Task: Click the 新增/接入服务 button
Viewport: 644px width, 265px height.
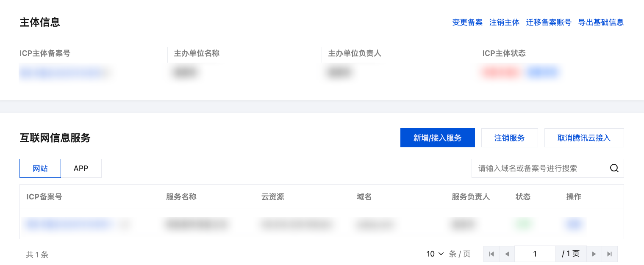Action: (x=437, y=138)
